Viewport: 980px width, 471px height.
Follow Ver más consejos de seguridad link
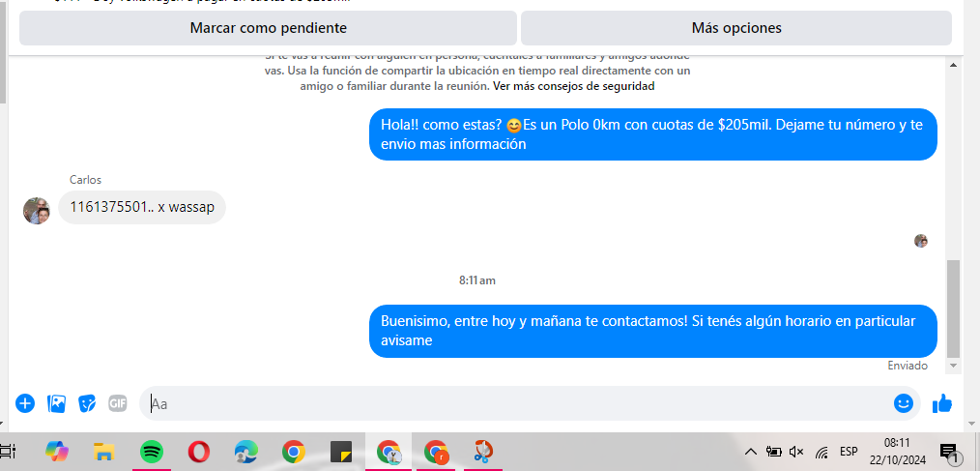coord(574,86)
